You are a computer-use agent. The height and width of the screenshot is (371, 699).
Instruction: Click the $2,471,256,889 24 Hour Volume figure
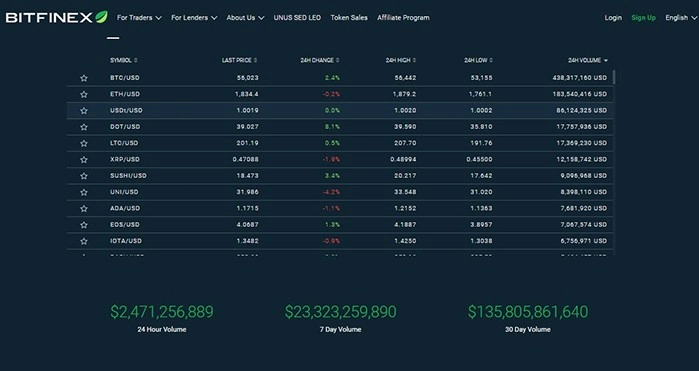162,312
